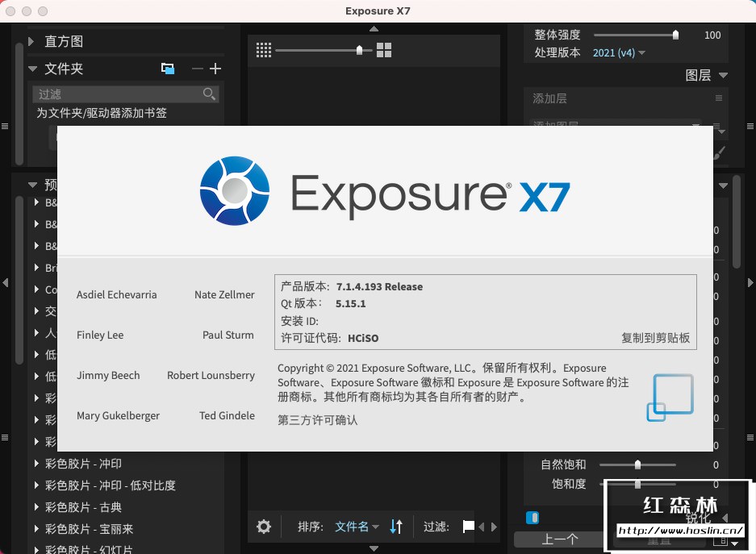Adjust the 自然饱和 slider handle
This screenshot has height=554, width=756.
point(637,464)
